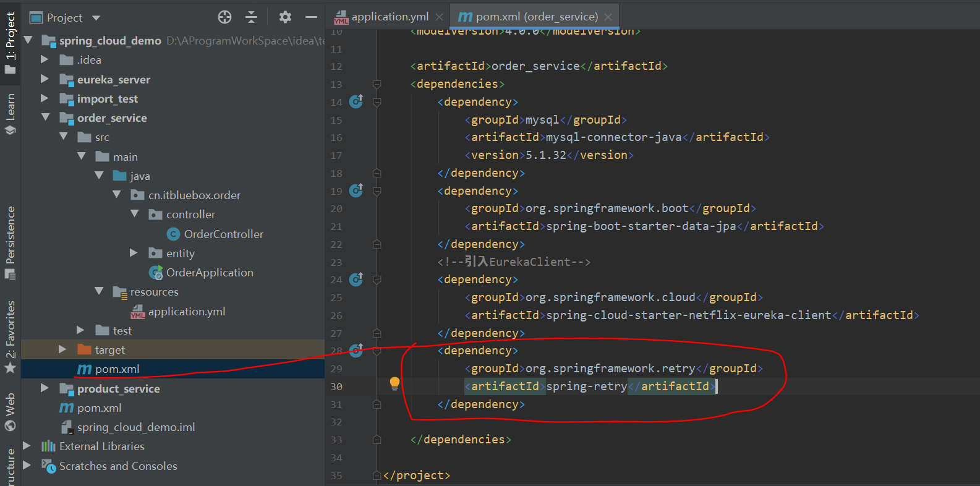
Task: Expand the test folder arrow
Action: [80, 330]
